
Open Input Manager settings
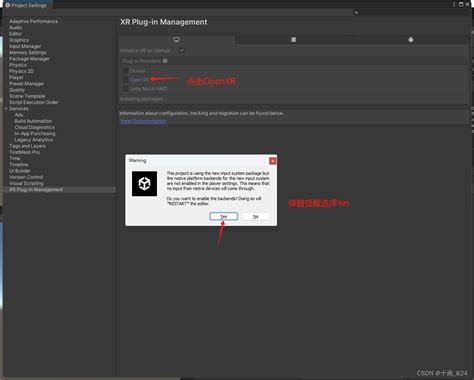25,46
